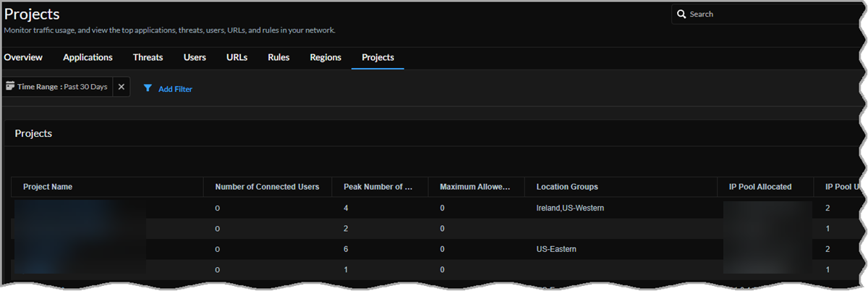This screenshot has height=291, width=868.
Task: Click the Add Filter funnel icon
Action: pos(148,88)
